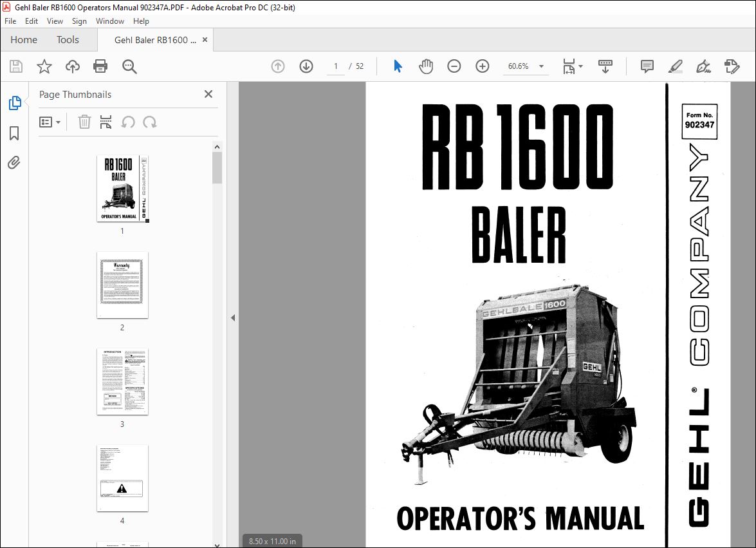756x548 pixels.
Task: Switch to the Tools tab
Action: click(x=68, y=39)
